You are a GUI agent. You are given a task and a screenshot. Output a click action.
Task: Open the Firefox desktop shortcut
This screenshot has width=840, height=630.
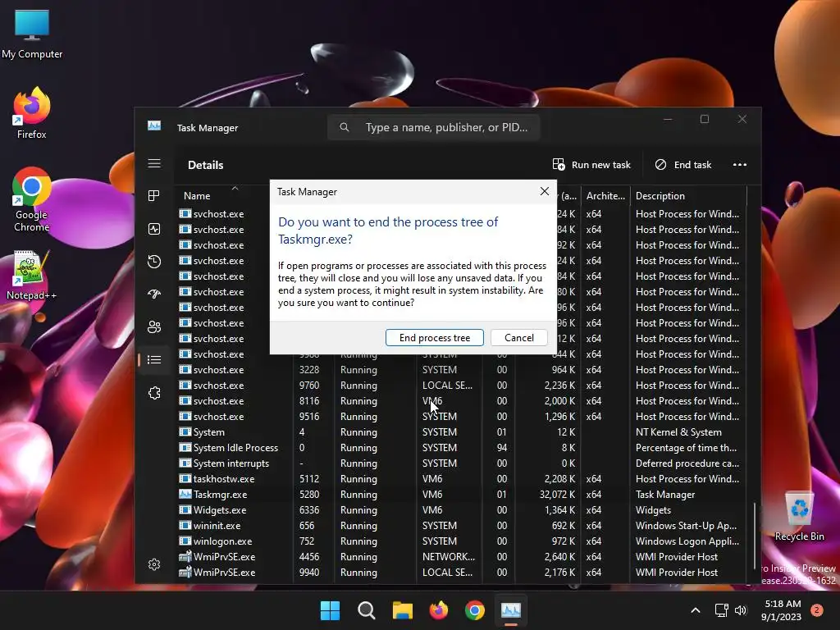[32, 113]
